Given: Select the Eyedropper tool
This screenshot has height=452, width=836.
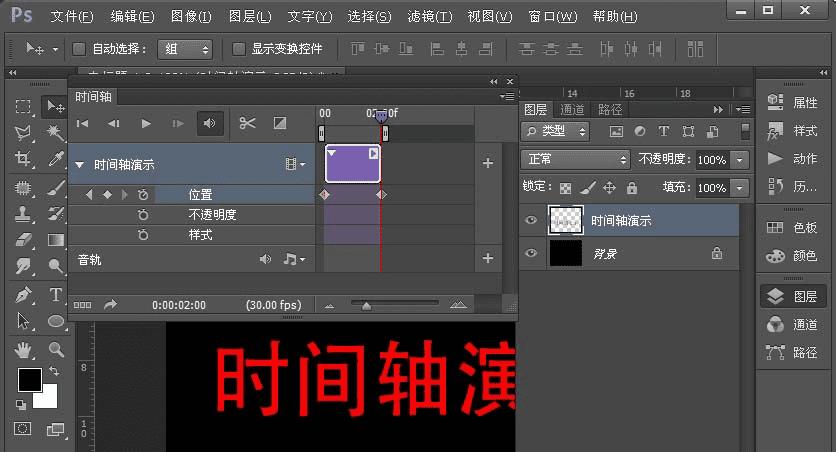Looking at the screenshot, I should 55,158.
